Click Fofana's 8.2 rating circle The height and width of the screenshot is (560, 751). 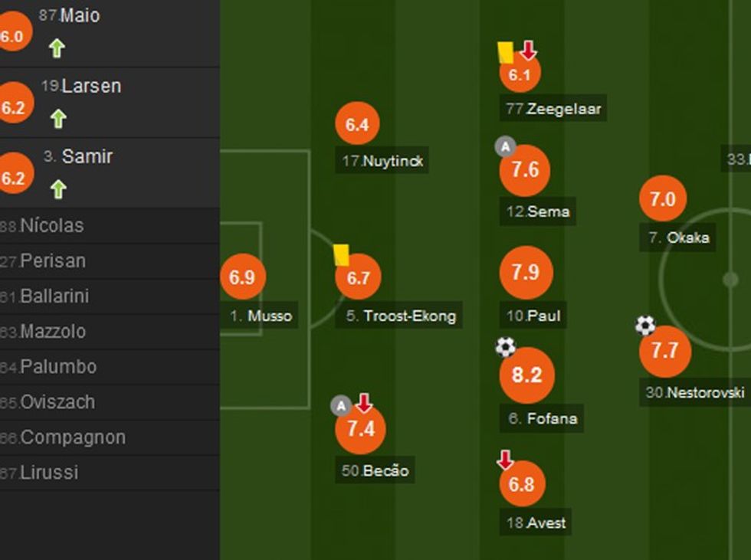526,375
